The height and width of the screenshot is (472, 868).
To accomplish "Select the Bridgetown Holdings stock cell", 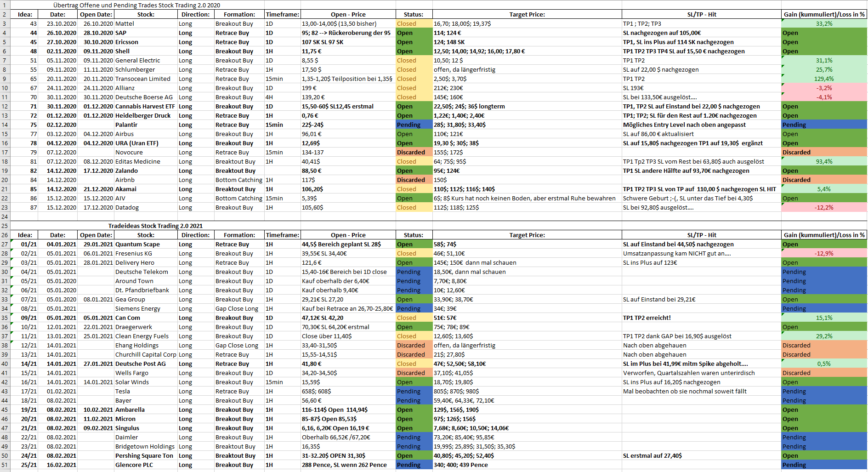I will coord(145,446).
